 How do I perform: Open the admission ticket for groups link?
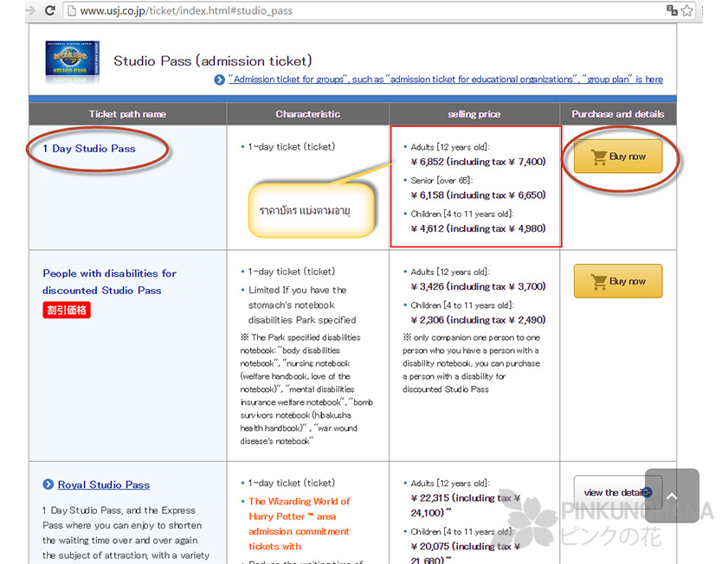pos(446,80)
